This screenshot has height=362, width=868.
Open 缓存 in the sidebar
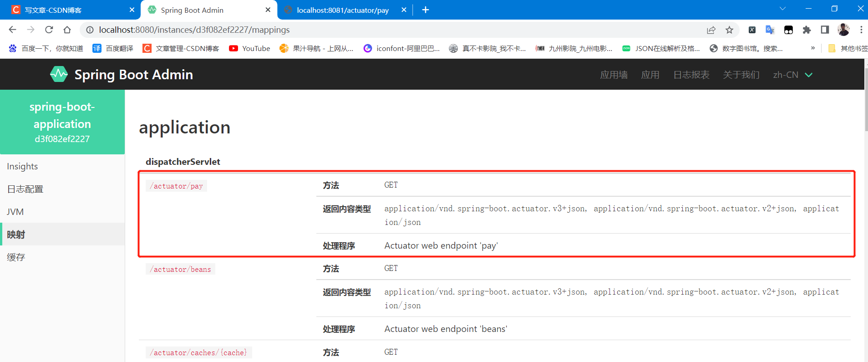(x=62, y=257)
